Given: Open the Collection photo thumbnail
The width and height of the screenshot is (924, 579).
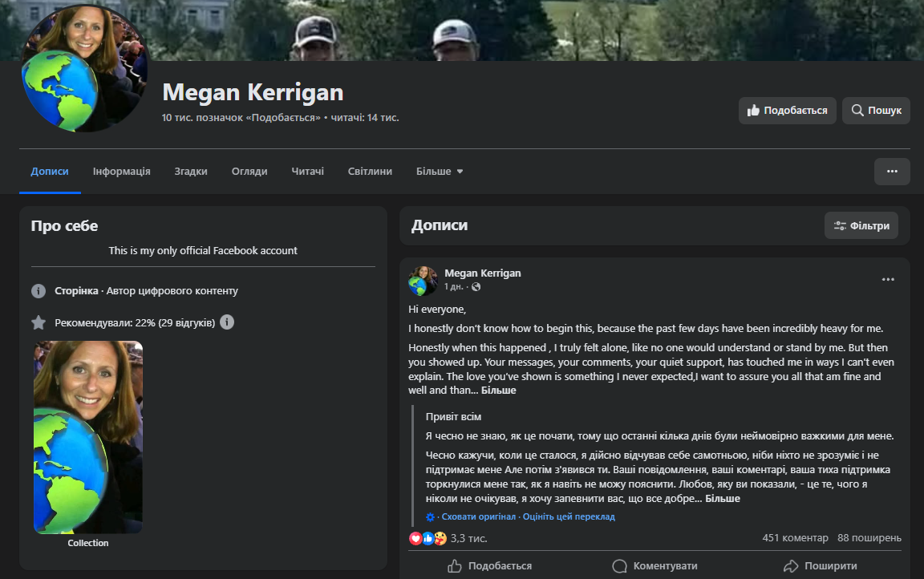Looking at the screenshot, I should [88, 437].
